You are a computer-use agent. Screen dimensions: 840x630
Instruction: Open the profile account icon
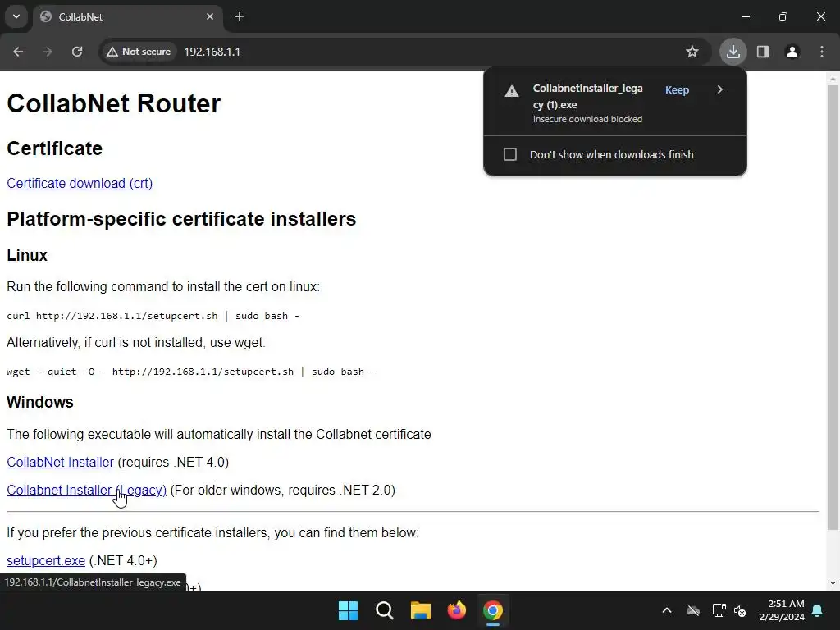[x=792, y=52]
